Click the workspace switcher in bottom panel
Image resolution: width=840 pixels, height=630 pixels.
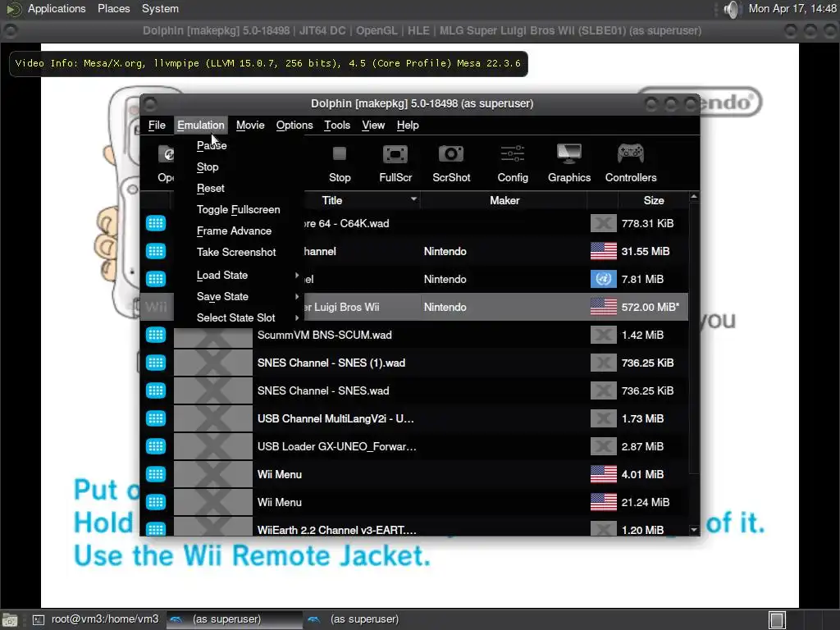pos(777,620)
